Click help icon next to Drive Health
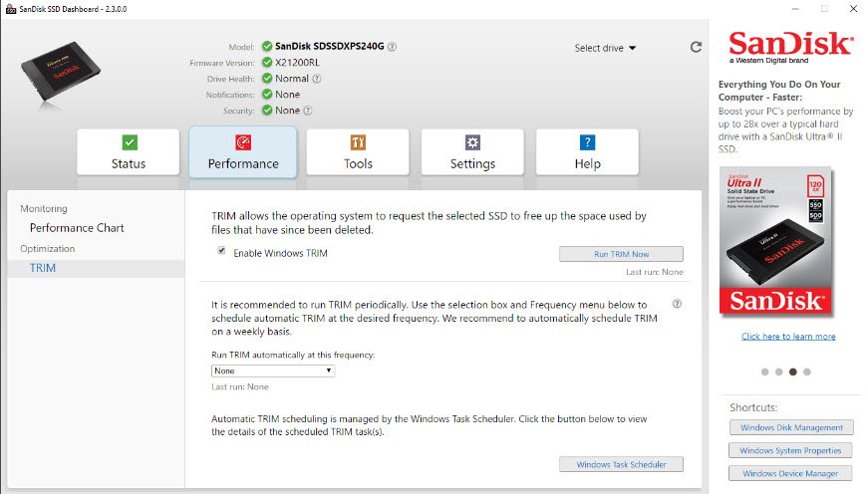 click(x=317, y=79)
